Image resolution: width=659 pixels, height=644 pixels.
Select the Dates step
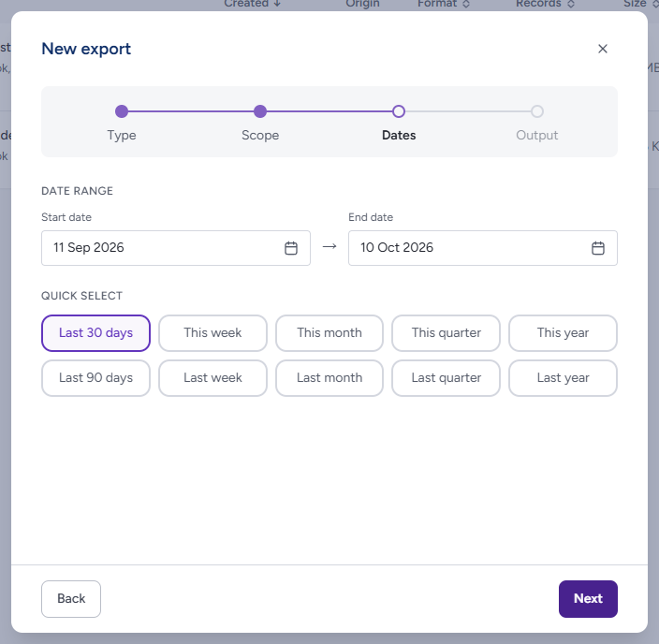point(399,123)
